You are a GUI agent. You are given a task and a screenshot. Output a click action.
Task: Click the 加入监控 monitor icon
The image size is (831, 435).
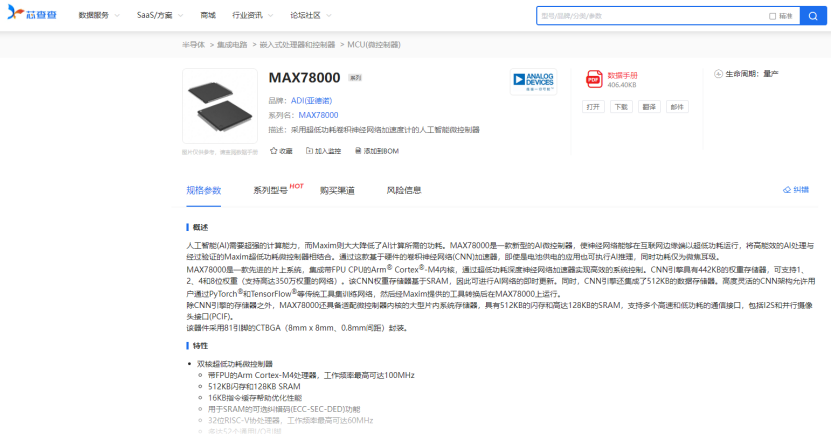pos(309,151)
